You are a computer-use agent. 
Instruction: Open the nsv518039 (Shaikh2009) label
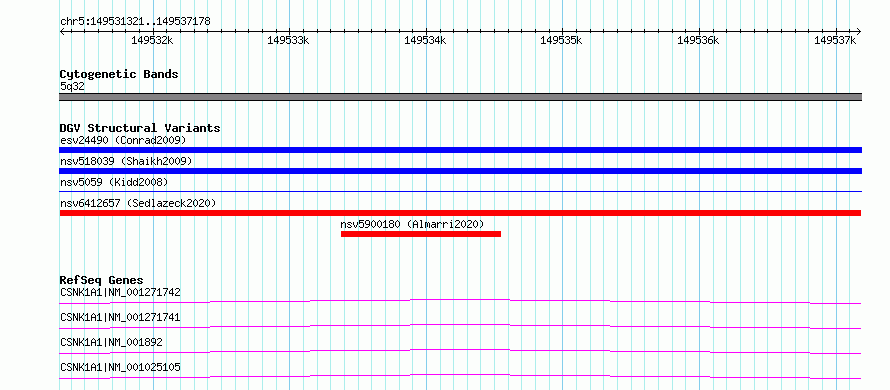tap(126, 161)
